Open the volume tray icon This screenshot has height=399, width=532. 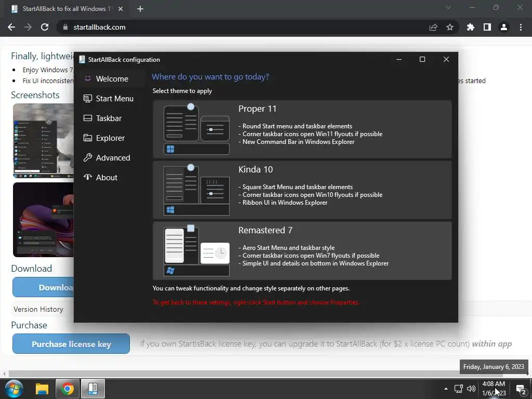tap(471, 389)
